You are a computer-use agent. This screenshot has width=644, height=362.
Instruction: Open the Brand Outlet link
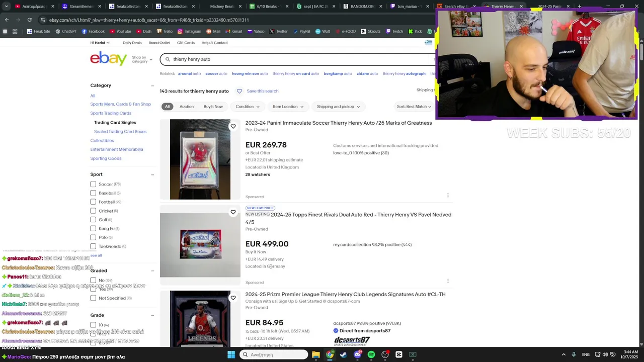159,43
